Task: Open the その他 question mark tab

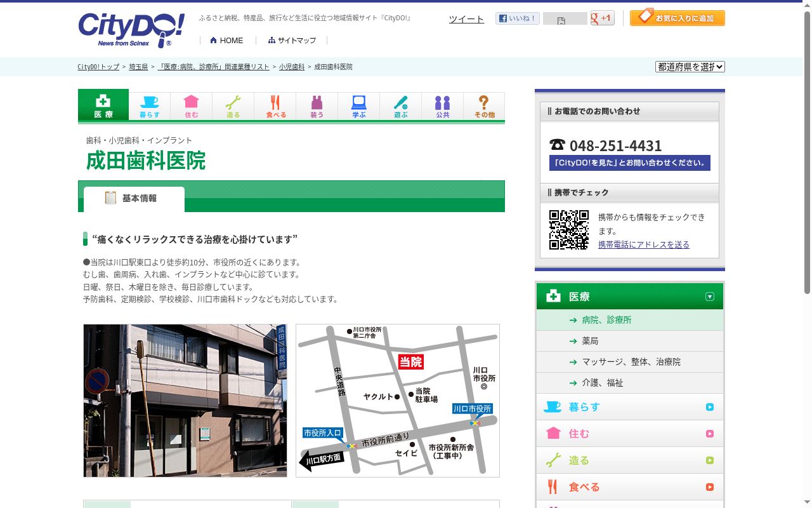Action: pyautogui.click(x=484, y=106)
